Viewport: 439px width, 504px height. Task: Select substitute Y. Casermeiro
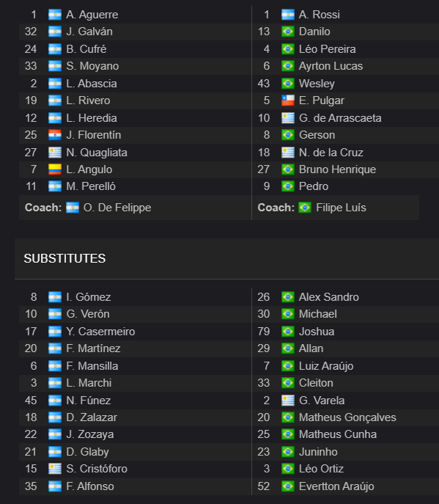(100, 332)
